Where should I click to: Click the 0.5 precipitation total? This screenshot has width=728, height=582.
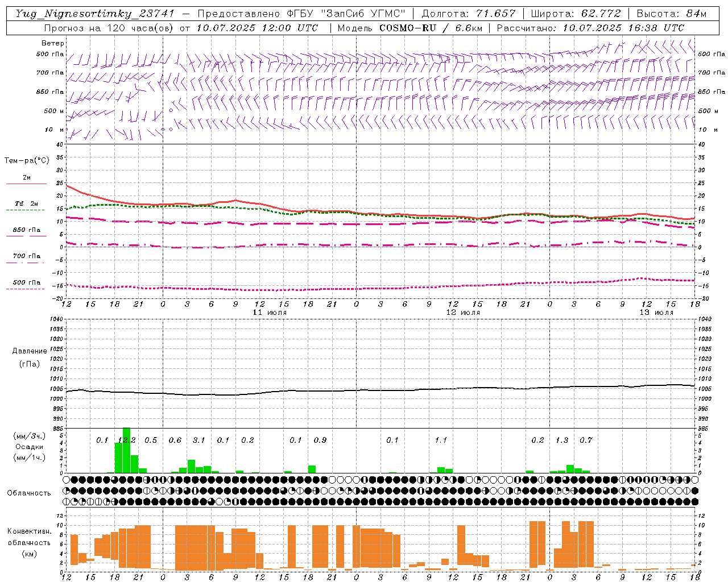click(x=151, y=440)
